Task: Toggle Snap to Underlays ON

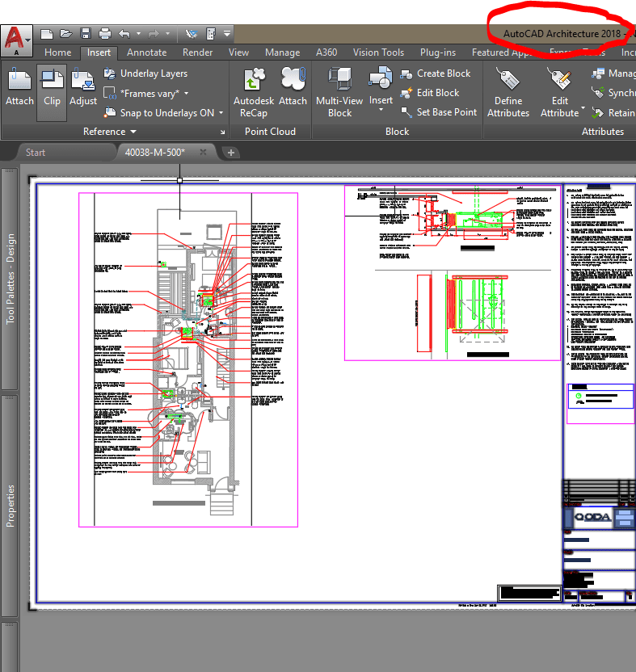Action: tap(159, 113)
